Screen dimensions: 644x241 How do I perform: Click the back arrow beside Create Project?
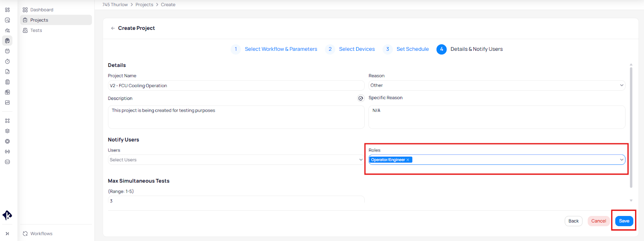(x=113, y=28)
